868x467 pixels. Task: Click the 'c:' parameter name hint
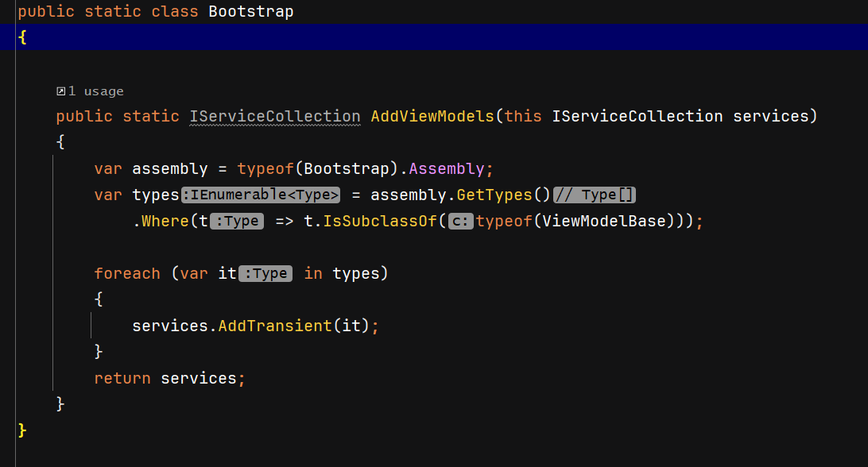(x=460, y=222)
